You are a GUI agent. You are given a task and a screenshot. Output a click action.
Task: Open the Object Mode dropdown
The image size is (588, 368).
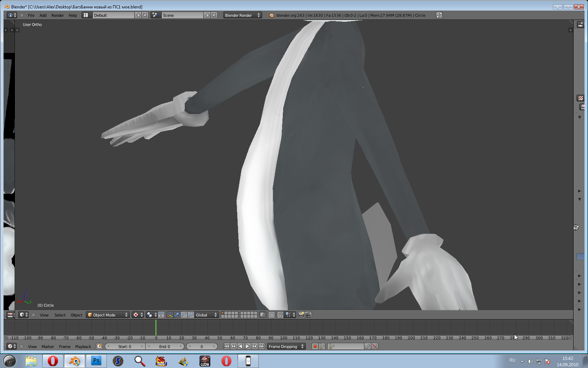(x=108, y=315)
